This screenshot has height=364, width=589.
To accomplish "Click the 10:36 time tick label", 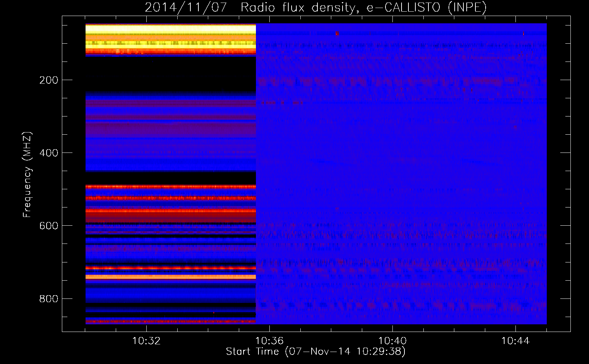I will [269, 341].
